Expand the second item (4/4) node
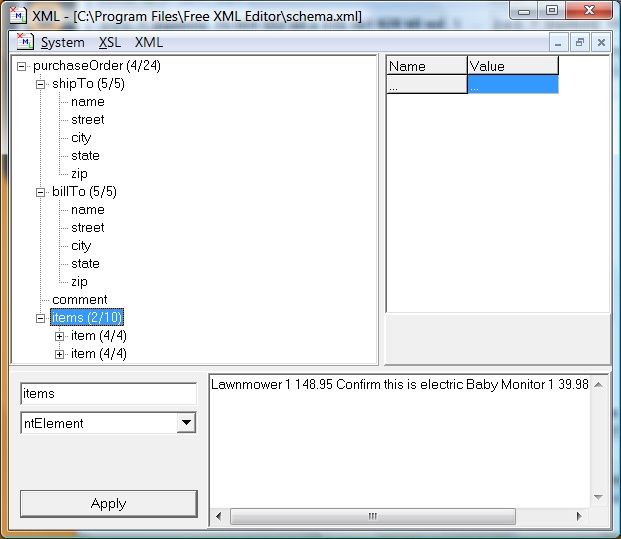The width and height of the screenshot is (621, 539). (59, 354)
